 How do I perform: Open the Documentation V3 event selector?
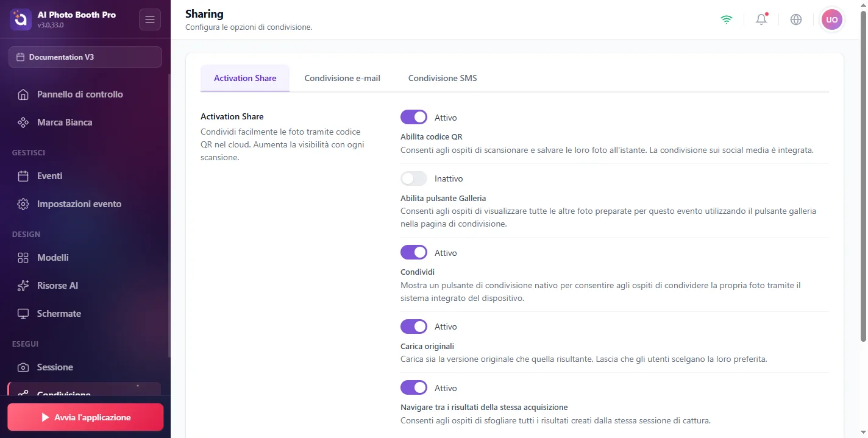[x=85, y=57]
